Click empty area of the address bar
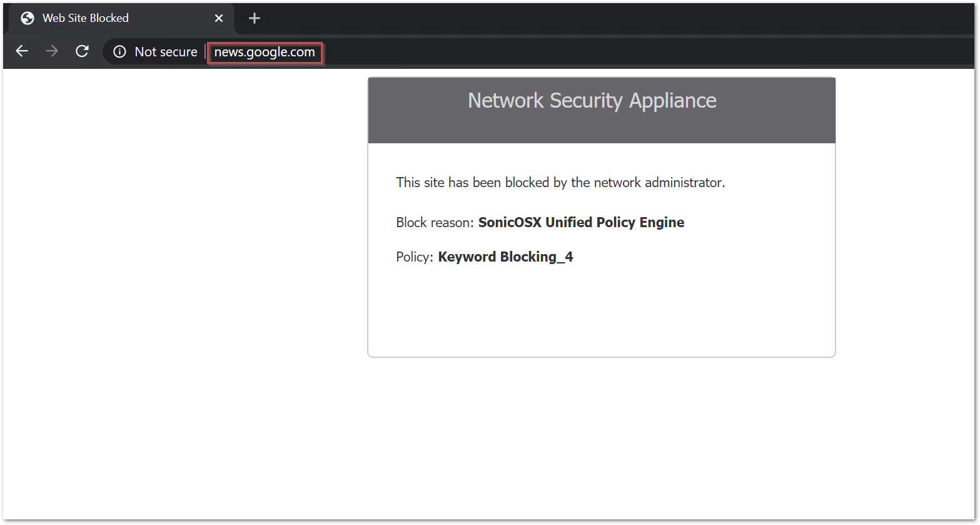The image size is (980, 525). tap(625, 52)
